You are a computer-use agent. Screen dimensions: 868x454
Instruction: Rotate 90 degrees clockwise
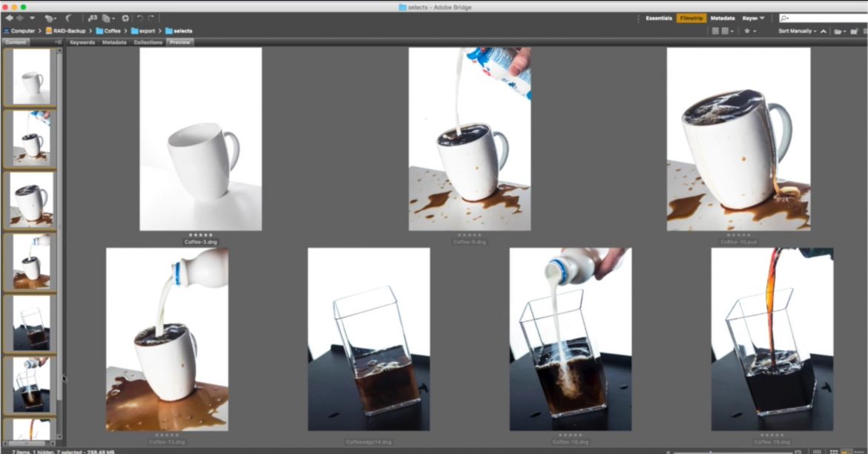[151, 19]
